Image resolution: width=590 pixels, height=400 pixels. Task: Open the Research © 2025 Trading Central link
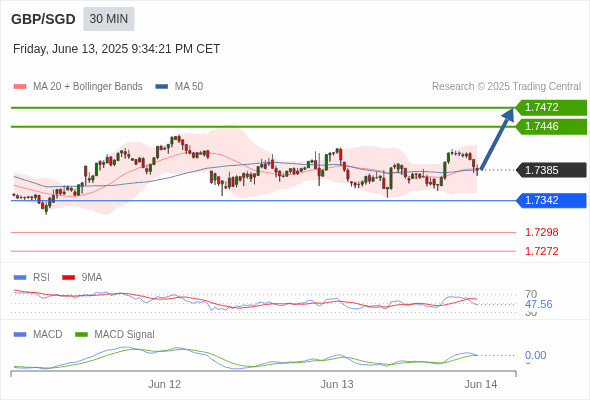pyautogui.click(x=506, y=87)
